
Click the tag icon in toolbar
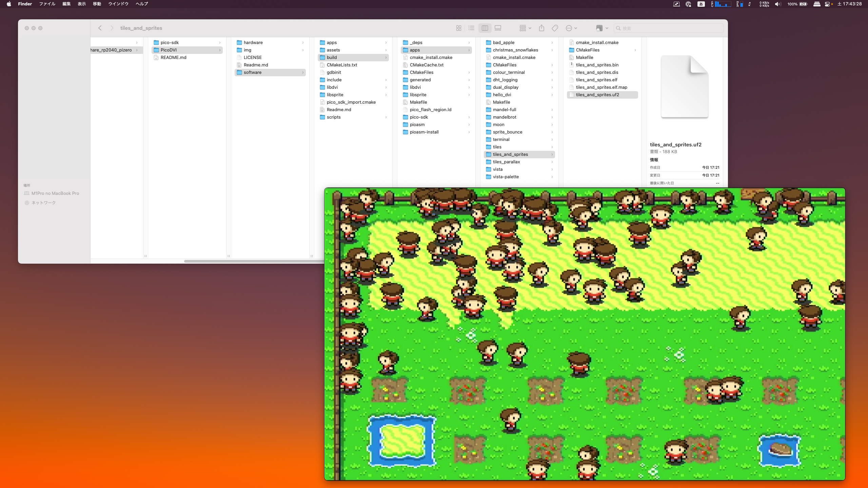[x=555, y=28]
